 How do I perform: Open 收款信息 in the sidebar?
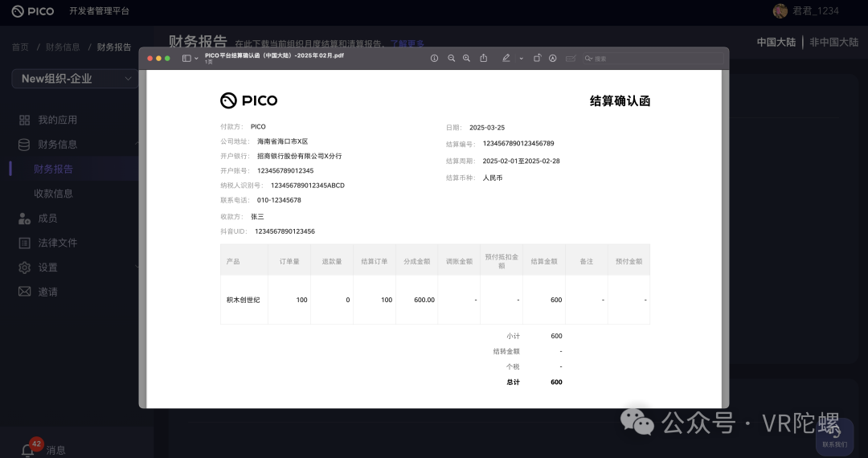(53, 194)
